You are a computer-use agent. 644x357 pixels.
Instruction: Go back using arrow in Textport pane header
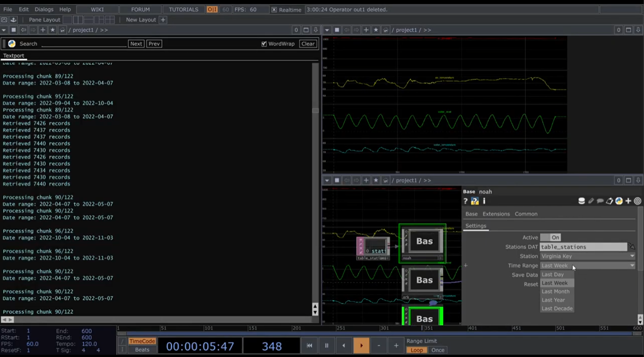click(24, 30)
